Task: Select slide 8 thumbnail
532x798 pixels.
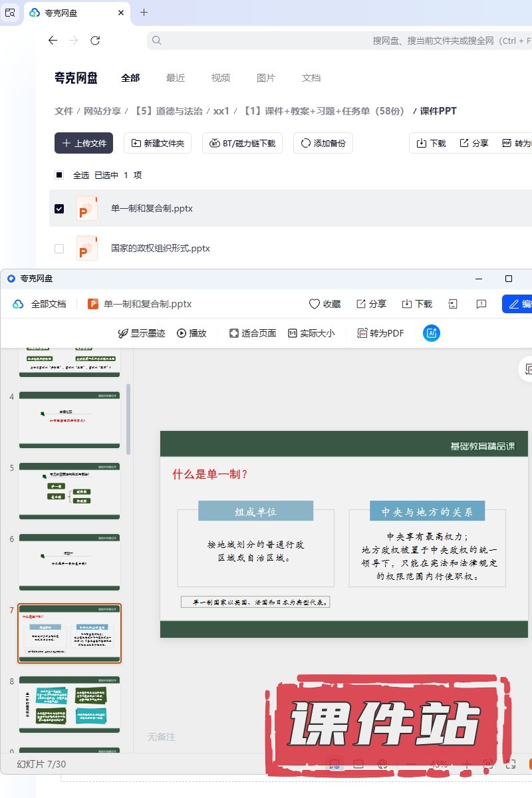Action: [x=69, y=705]
